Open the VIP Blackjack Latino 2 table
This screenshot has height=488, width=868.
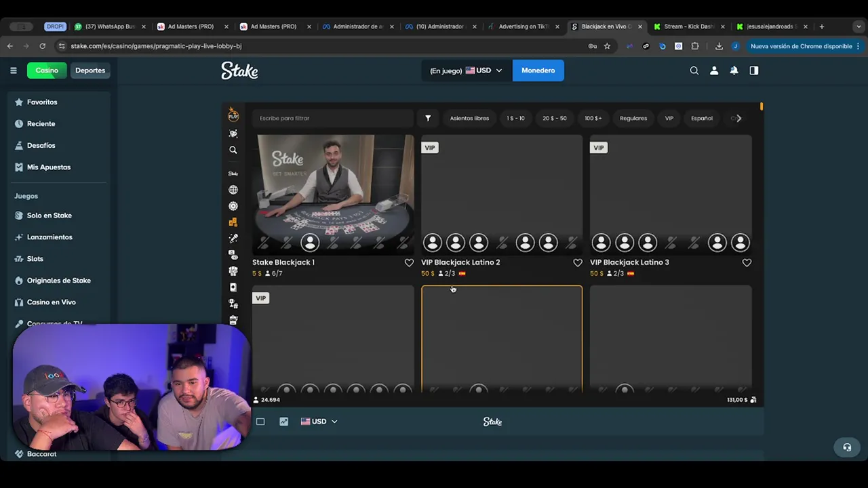point(502,195)
